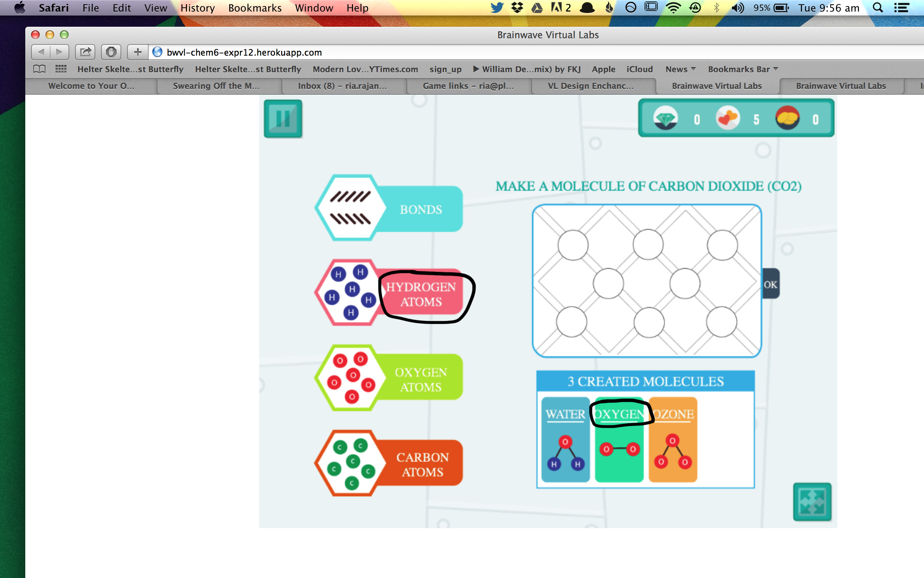
Task: Open the Bookmarks menu
Action: coord(255,8)
